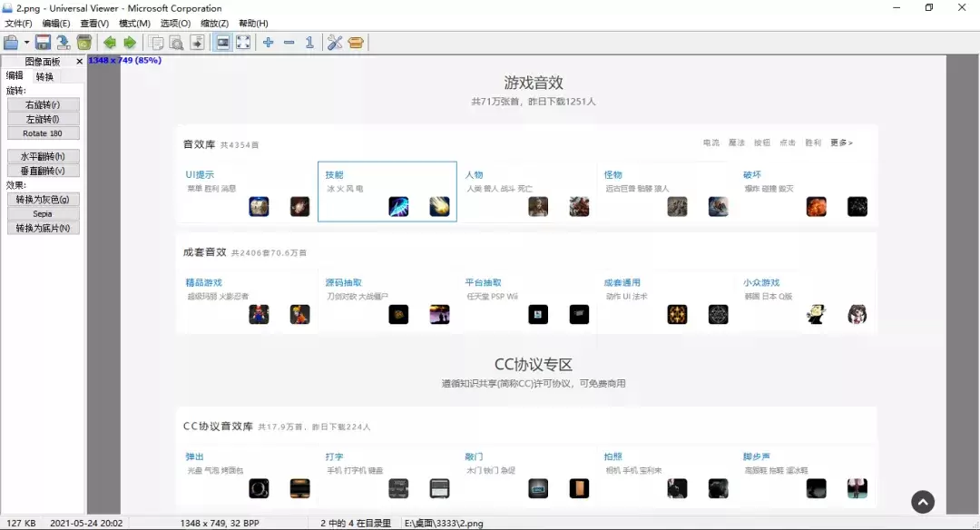The width and height of the screenshot is (980, 530).
Task: Switch to the 转换 panel tab
Action: [x=44, y=76]
